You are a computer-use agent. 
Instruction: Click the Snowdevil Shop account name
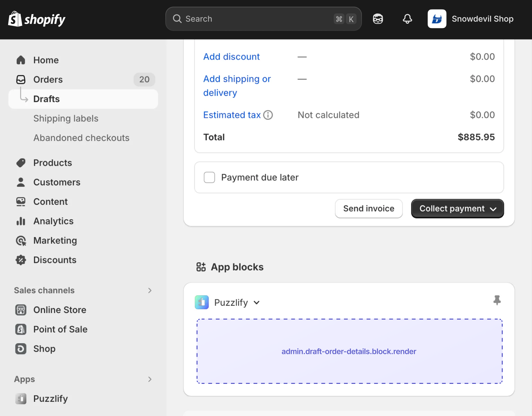tap(483, 19)
